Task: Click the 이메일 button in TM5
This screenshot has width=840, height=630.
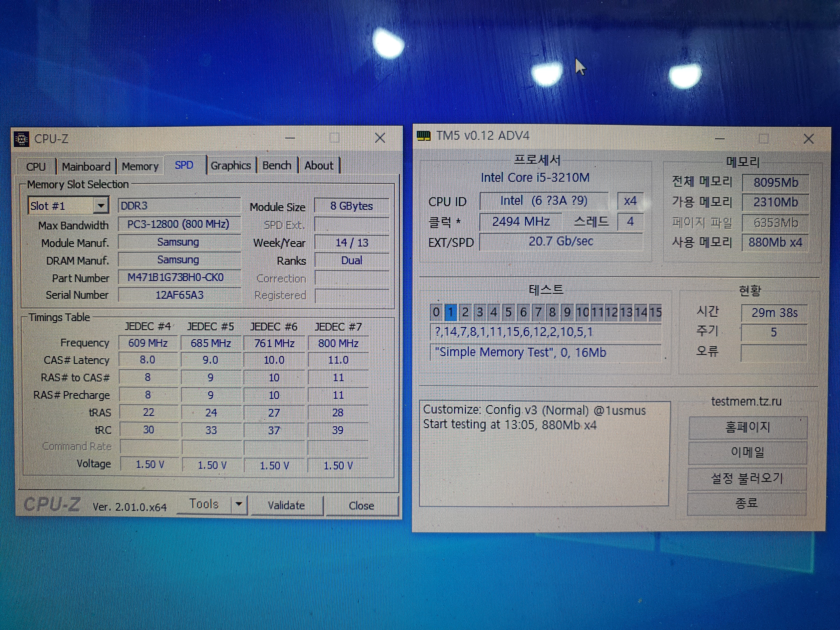Action: pyautogui.click(x=747, y=452)
